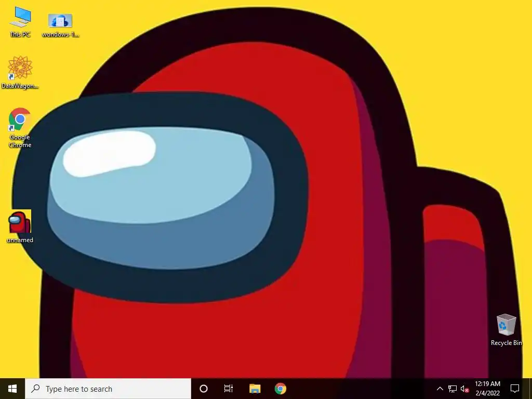The height and width of the screenshot is (399, 532).
Task: Open the Action Center notifications icon
Action: (x=515, y=389)
